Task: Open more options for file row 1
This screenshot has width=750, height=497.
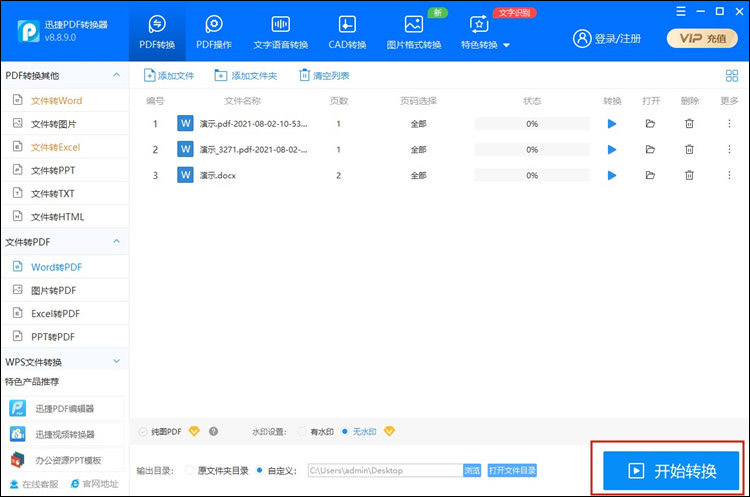Action: tap(729, 123)
